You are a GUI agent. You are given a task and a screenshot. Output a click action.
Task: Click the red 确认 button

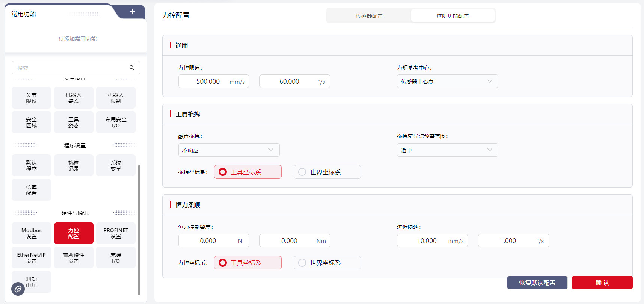[x=602, y=283]
